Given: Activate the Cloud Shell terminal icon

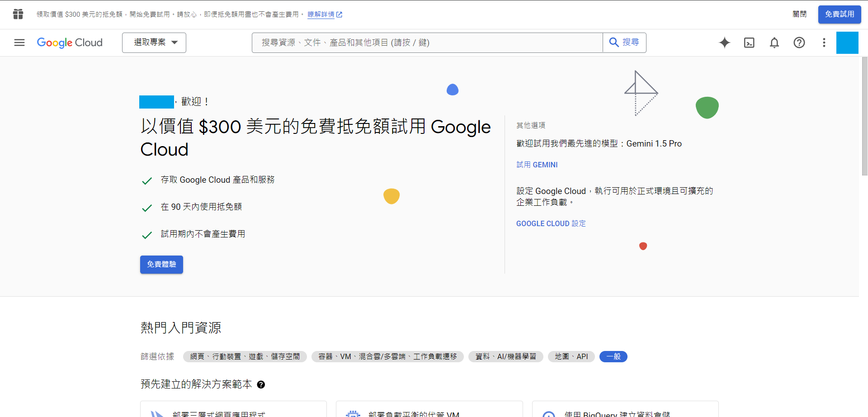Looking at the screenshot, I should pyautogui.click(x=749, y=43).
